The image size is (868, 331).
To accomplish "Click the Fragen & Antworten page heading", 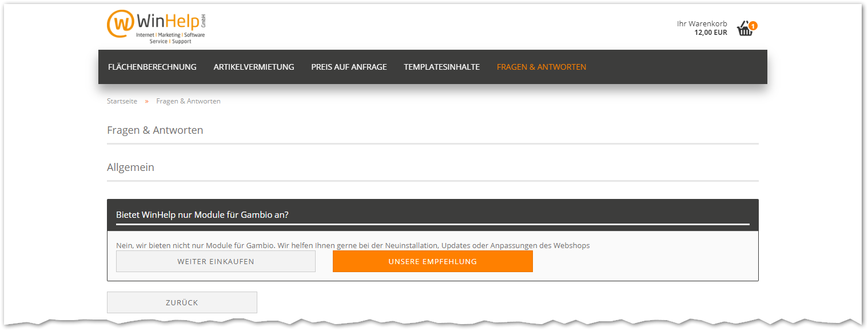I will click(x=155, y=130).
